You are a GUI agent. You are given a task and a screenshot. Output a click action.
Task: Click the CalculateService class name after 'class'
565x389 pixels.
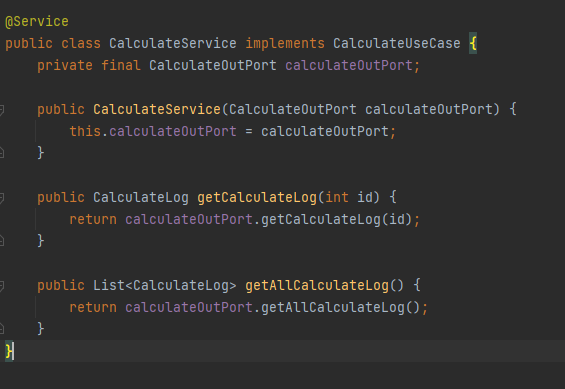(173, 44)
